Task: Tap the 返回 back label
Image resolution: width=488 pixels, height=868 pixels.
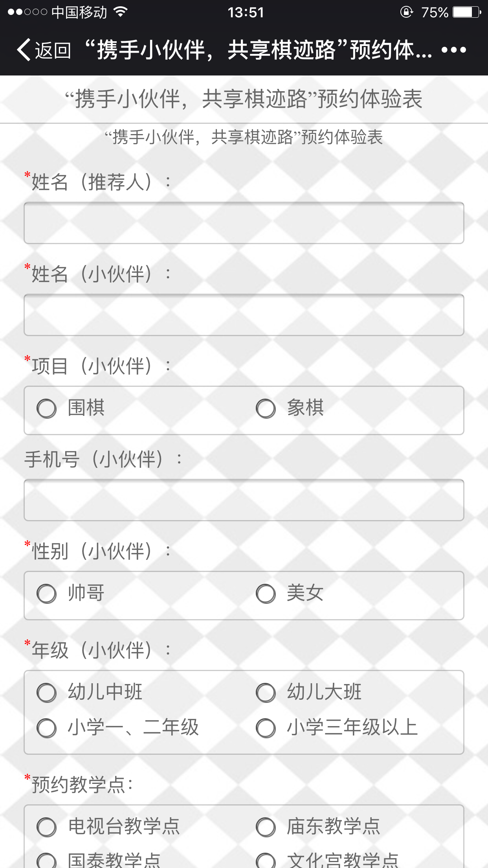Action: [53, 50]
